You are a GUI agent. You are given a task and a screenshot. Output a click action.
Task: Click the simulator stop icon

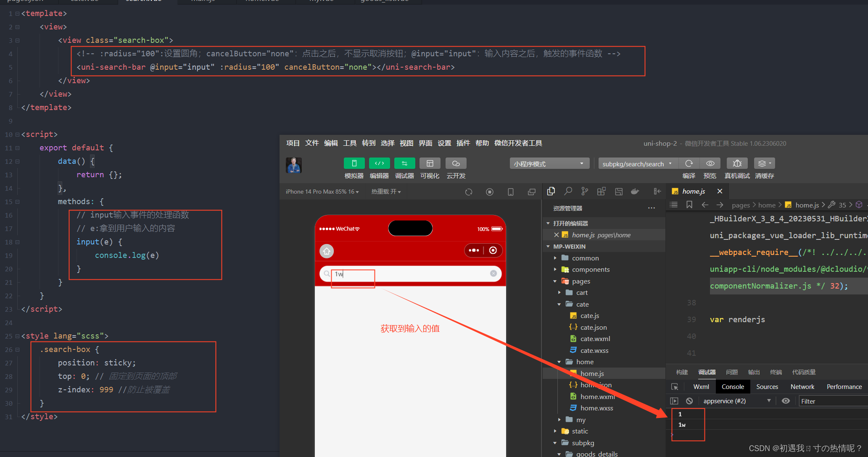point(490,192)
